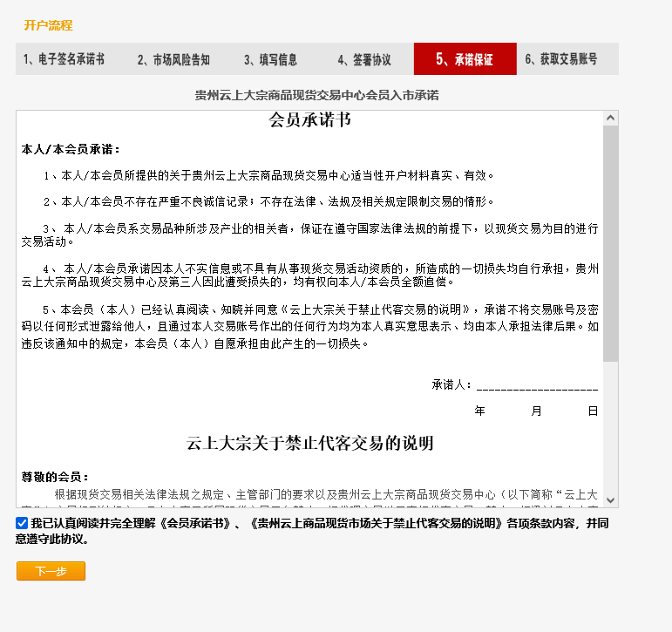Click the 承诺人 signature line
The height and width of the screenshot is (632, 672).
tap(515, 384)
